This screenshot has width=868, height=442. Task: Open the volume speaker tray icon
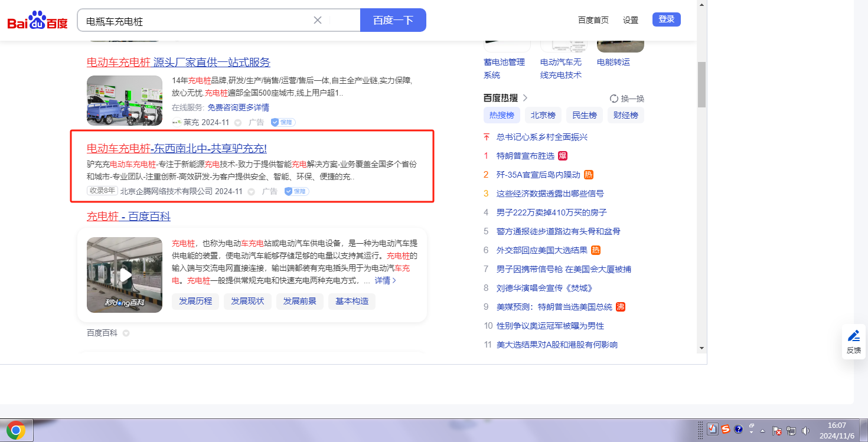pos(806,431)
